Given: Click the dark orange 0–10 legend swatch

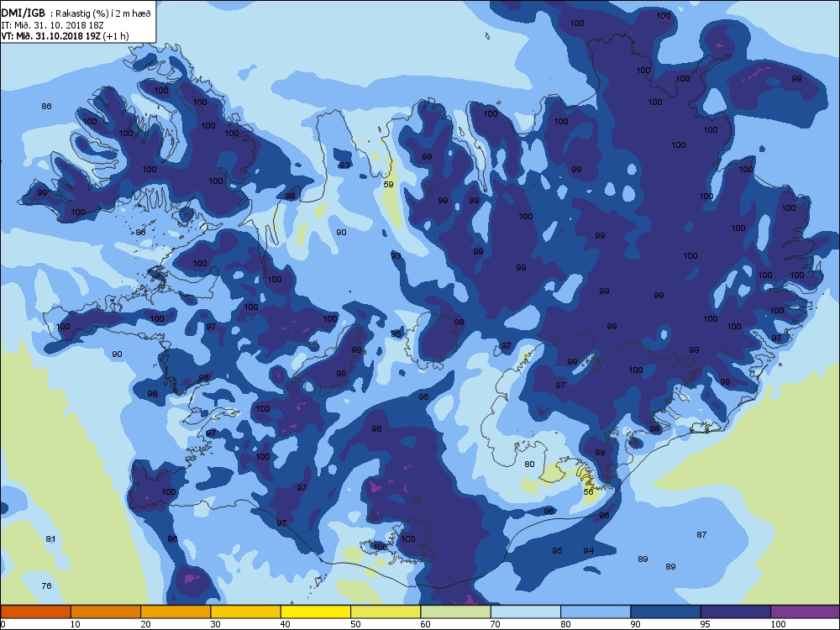Looking at the screenshot, I should (x=35, y=612).
